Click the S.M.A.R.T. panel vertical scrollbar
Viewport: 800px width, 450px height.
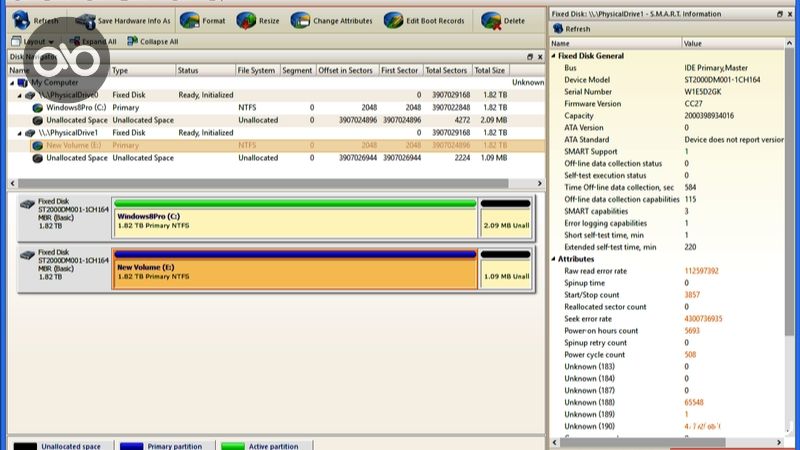tap(789, 193)
